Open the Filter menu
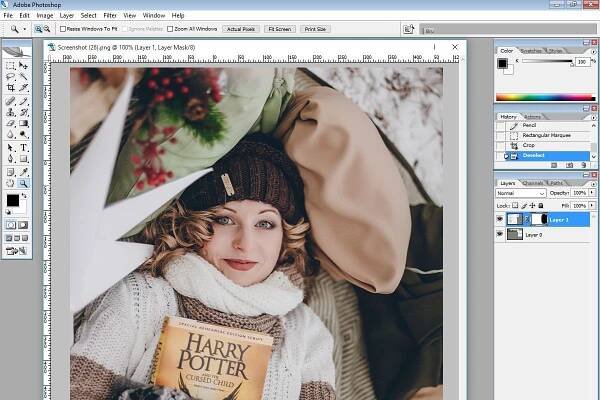Image resolution: width=600 pixels, height=400 pixels. (110, 16)
